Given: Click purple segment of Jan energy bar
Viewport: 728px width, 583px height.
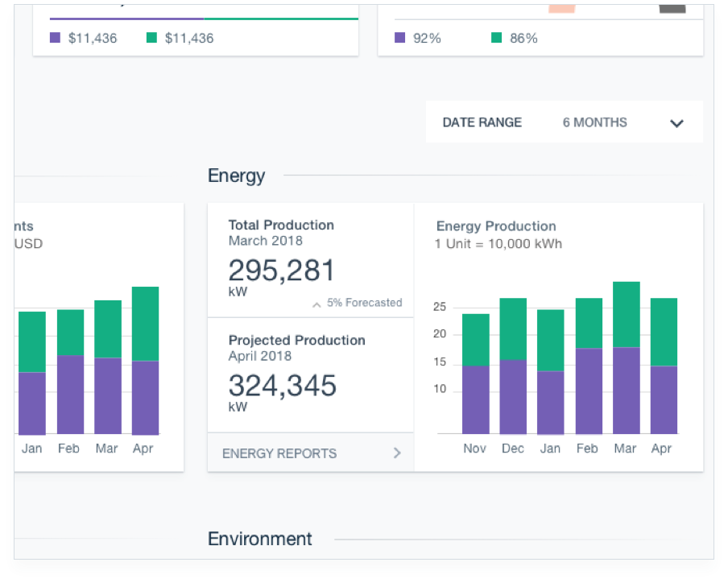Looking at the screenshot, I should click(551, 403).
